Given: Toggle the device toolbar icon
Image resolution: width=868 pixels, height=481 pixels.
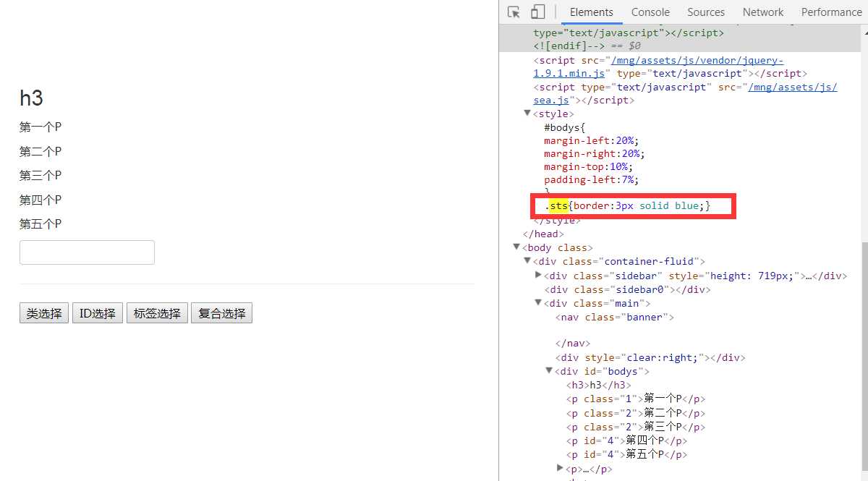Looking at the screenshot, I should [x=537, y=12].
